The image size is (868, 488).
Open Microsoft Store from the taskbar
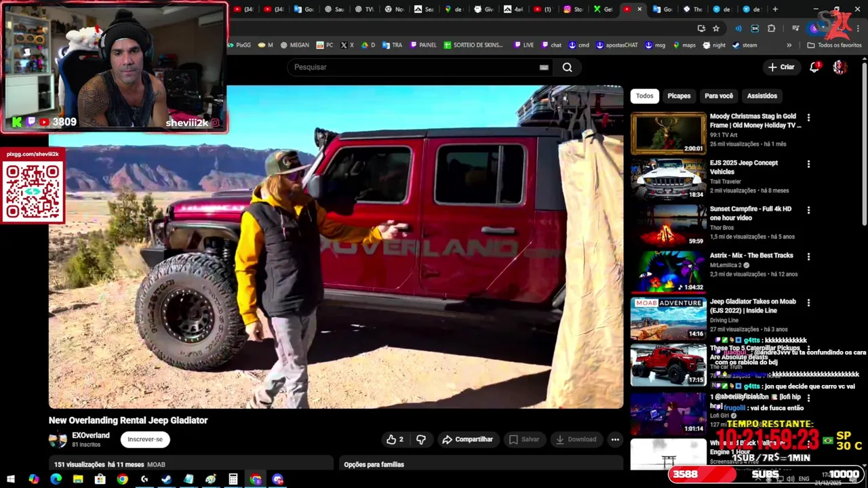coord(100,479)
